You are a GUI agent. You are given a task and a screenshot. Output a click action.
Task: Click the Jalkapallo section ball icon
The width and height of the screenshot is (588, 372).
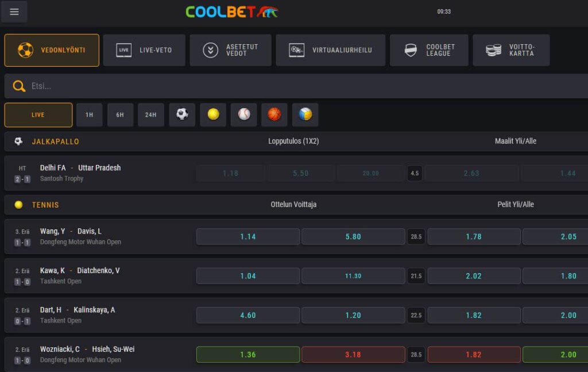(18, 141)
